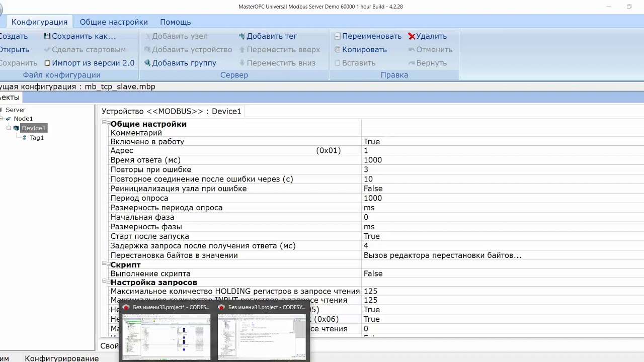Viewport: 644px width, 362px height.
Task: Click the Включено в работу True value
Action: coord(372,142)
